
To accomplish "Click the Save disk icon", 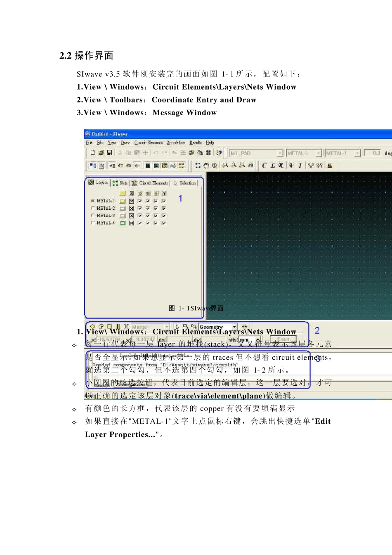I will coord(109,153).
